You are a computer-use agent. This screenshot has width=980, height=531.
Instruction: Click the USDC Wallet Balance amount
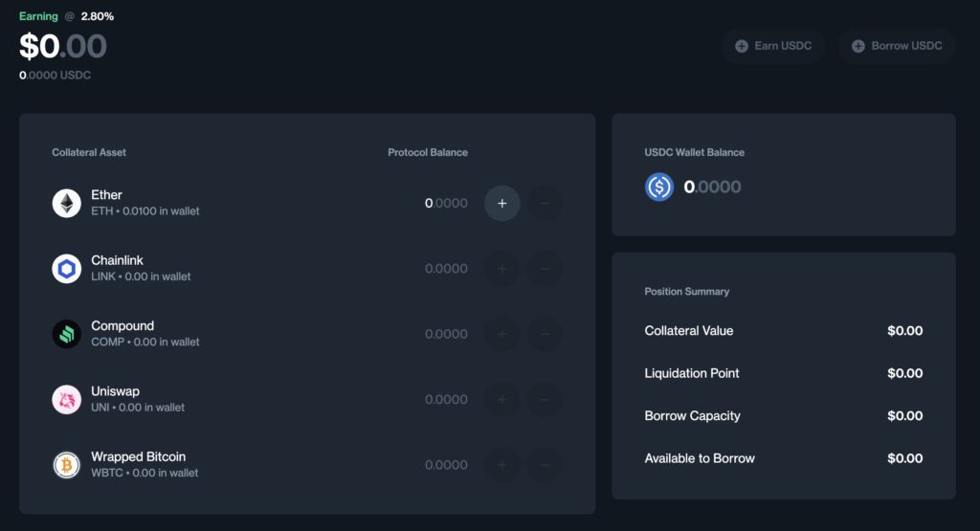tap(712, 188)
